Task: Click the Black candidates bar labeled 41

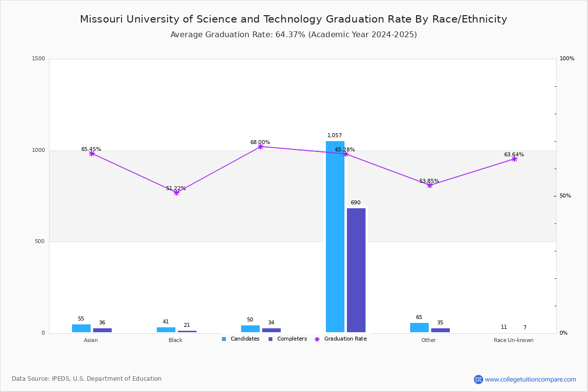Action: pyautogui.click(x=166, y=330)
